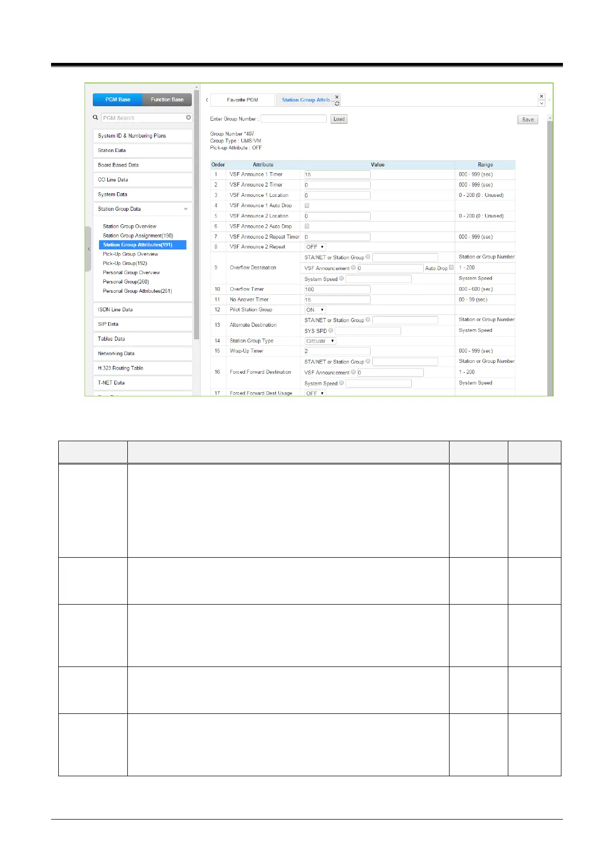Click the Enter Group Number field
This screenshot has width=614, height=868.
point(294,119)
